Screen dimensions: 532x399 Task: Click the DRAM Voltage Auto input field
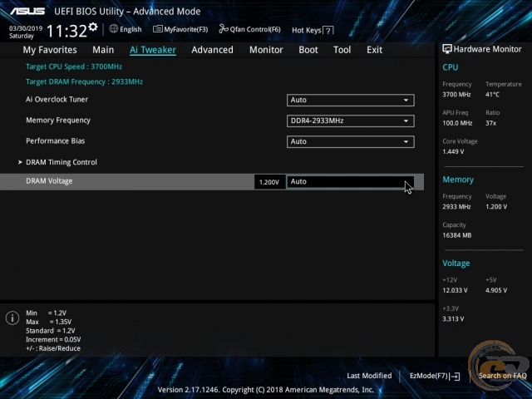click(x=351, y=181)
